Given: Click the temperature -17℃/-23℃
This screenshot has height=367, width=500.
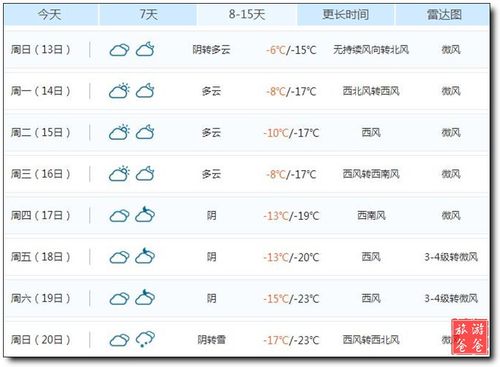Looking at the screenshot, I should [291, 340].
